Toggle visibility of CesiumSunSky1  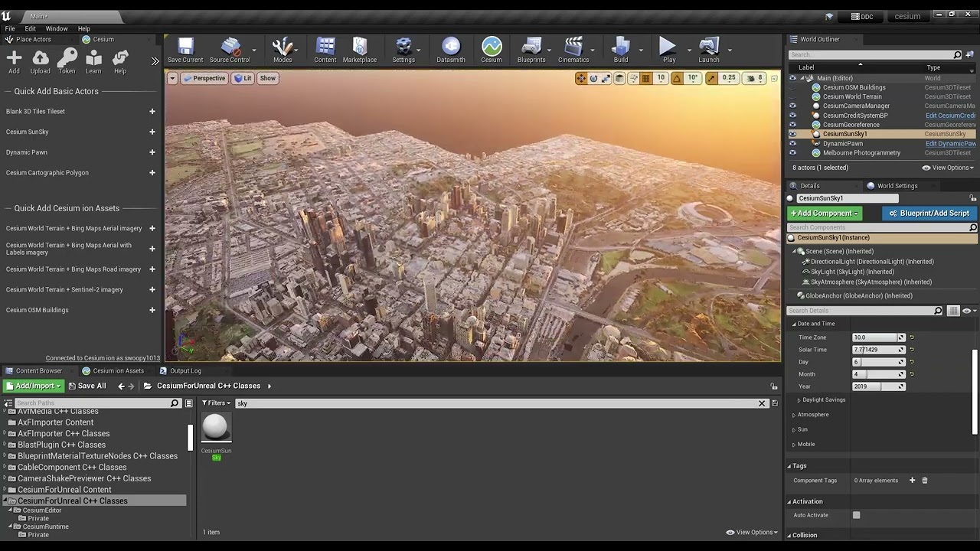coord(792,134)
